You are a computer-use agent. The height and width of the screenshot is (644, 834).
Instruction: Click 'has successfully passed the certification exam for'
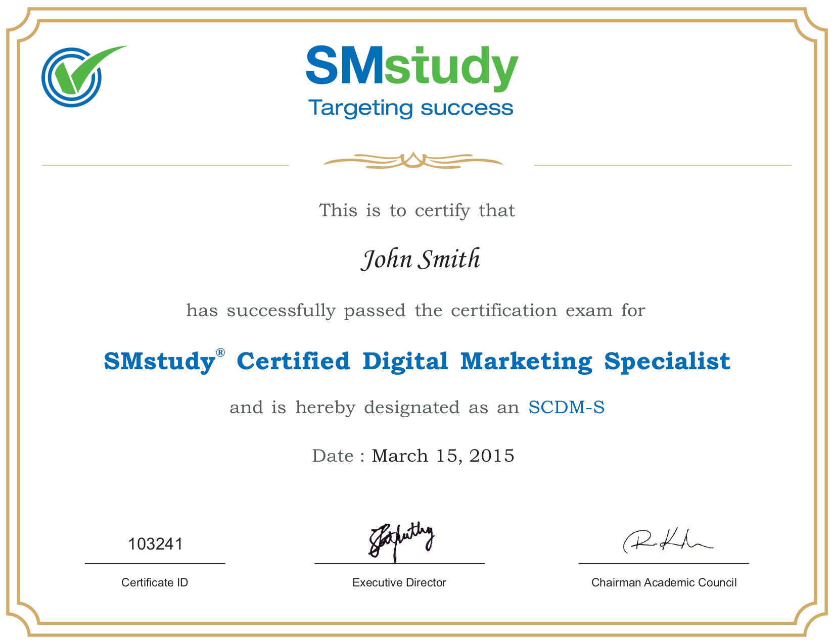(x=415, y=310)
